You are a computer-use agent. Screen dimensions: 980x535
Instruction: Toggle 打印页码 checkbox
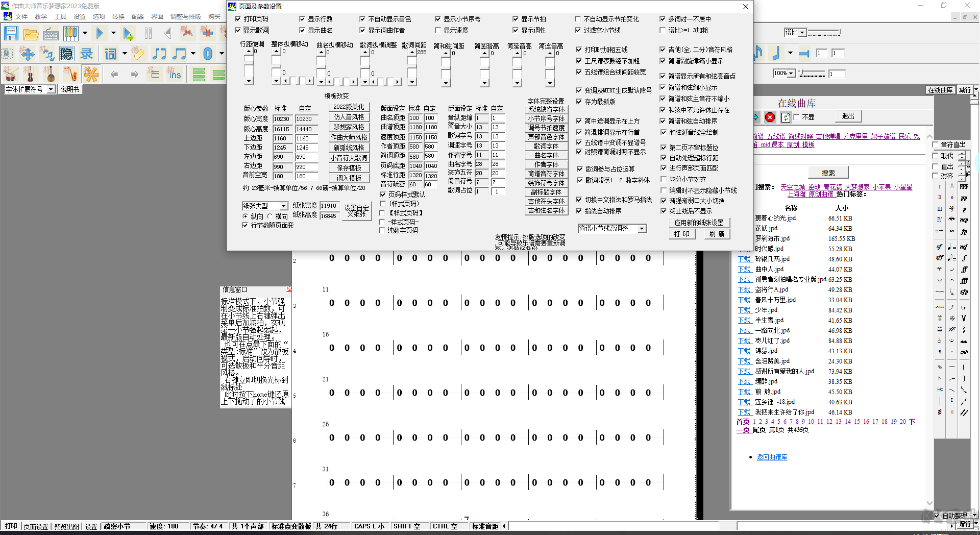pyautogui.click(x=238, y=19)
